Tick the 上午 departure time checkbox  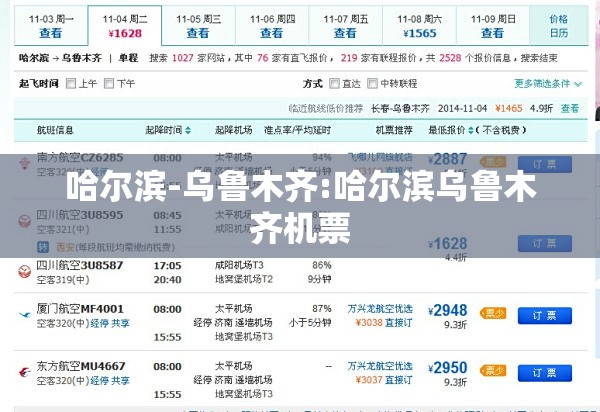(71, 83)
